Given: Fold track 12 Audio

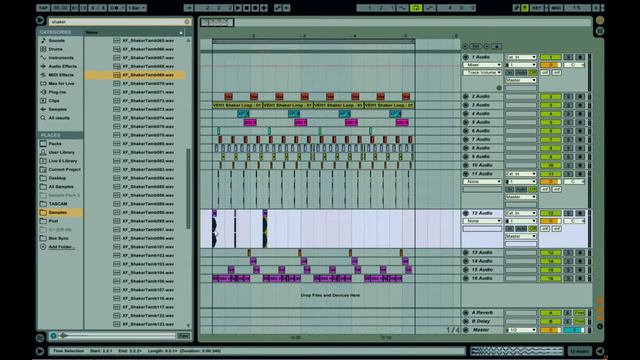Looking at the screenshot, I should point(466,213).
